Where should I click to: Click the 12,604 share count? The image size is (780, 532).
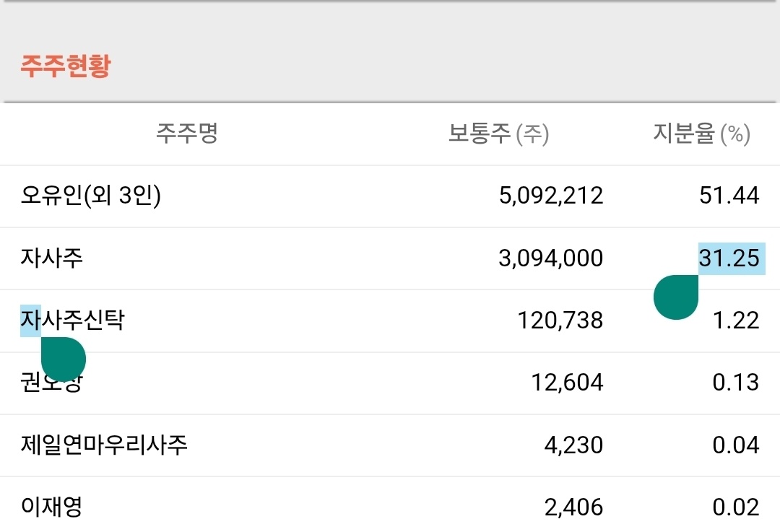567,383
